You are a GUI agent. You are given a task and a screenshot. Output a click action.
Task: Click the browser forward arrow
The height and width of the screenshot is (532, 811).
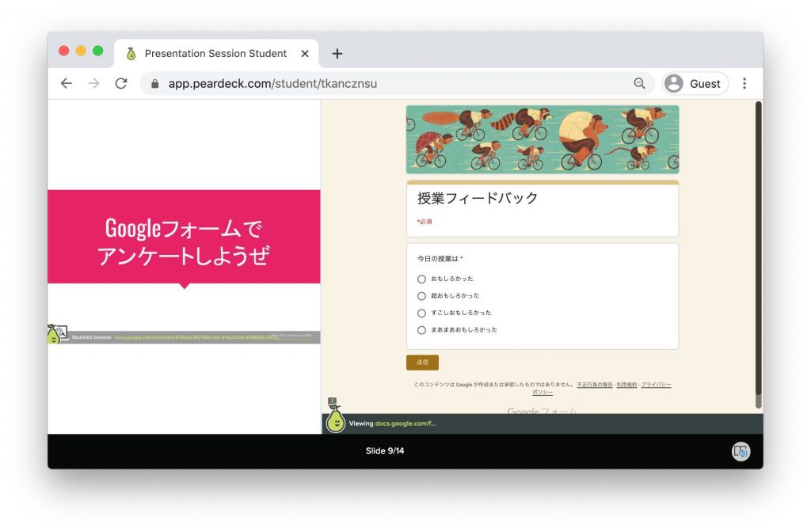(93, 83)
